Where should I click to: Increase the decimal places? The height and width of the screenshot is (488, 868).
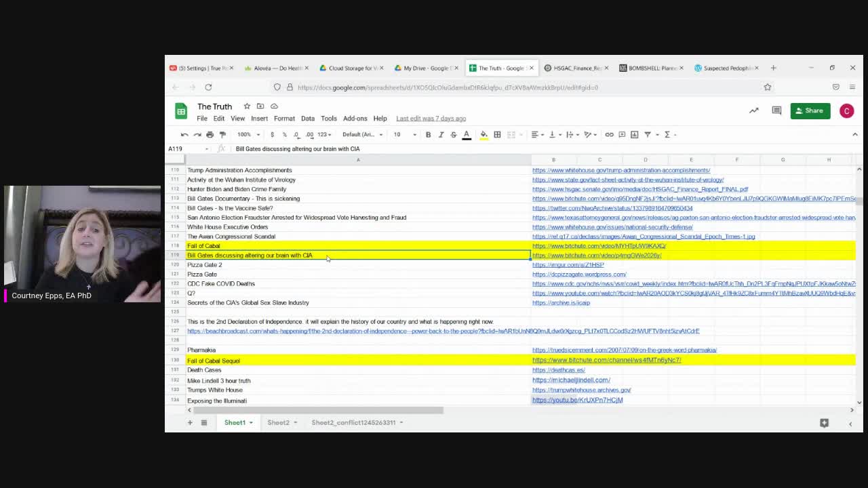309,134
